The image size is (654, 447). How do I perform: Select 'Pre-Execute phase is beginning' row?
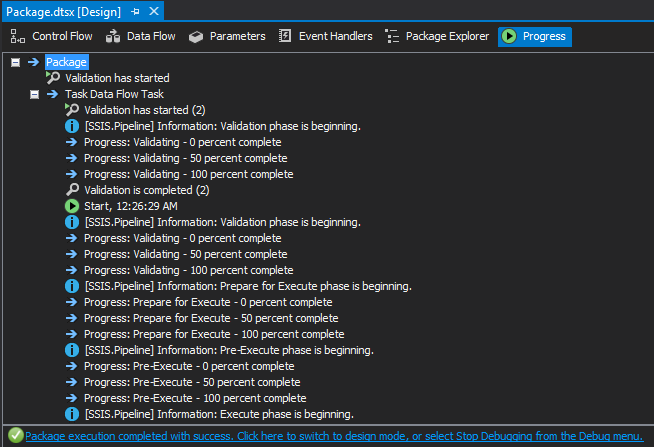point(229,350)
